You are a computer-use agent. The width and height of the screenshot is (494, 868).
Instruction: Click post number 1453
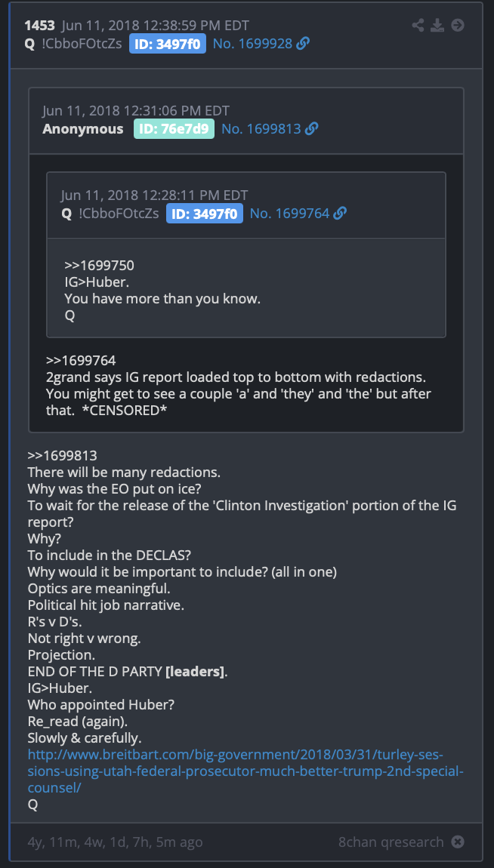coord(39,26)
